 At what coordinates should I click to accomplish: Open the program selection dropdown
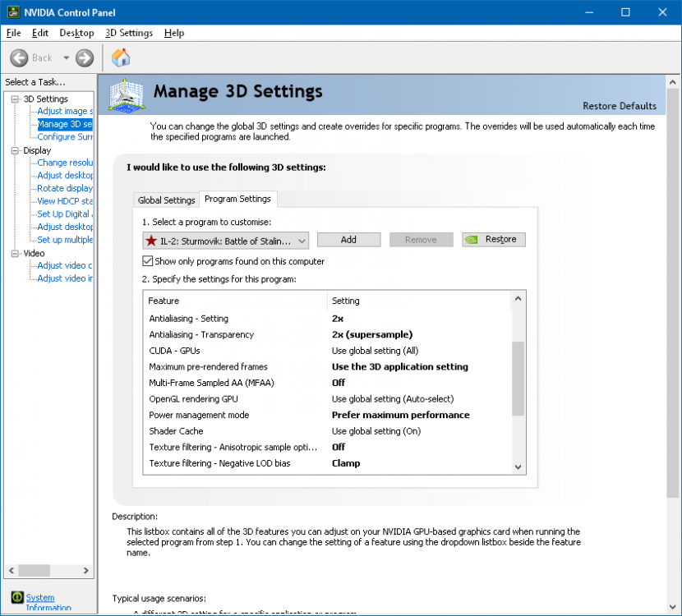302,240
